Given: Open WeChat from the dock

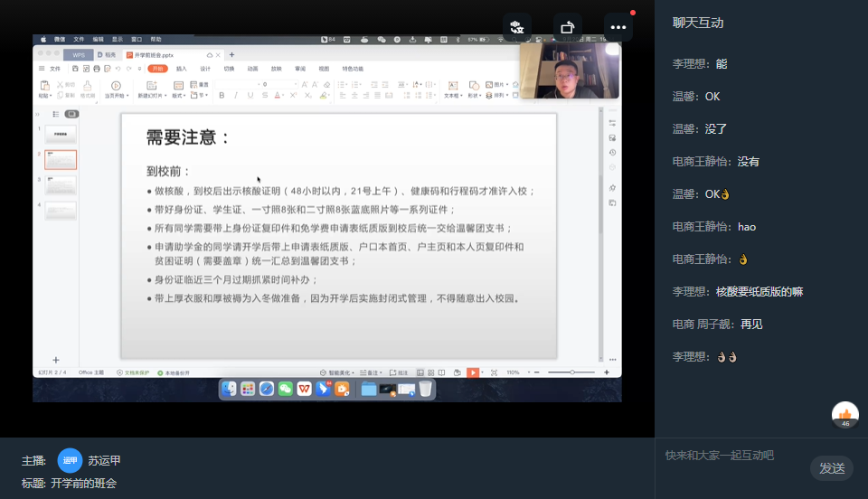Looking at the screenshot, I should (285, 389).
